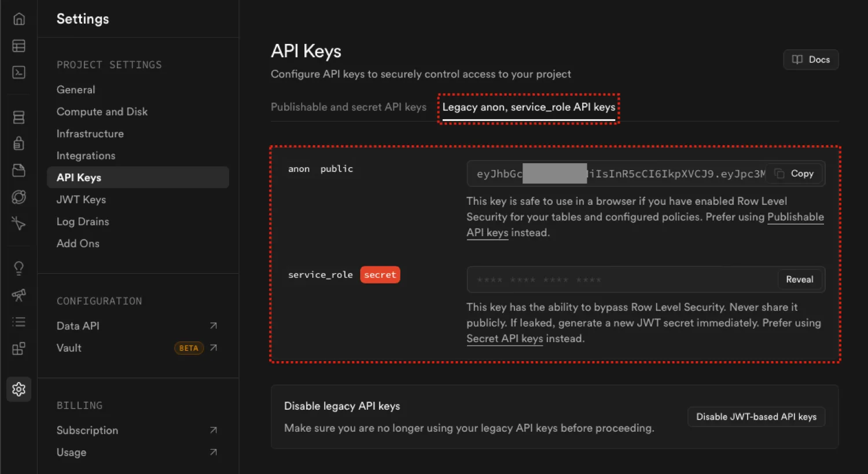Click the masked service_role key field

click(x=608, y=279)
